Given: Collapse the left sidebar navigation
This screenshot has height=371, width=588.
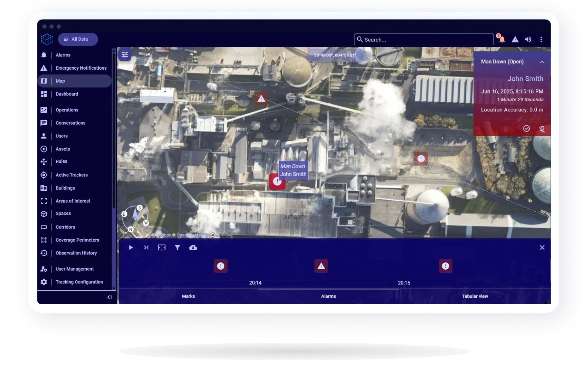Looking at the screenshot, I should click(109, 297).
